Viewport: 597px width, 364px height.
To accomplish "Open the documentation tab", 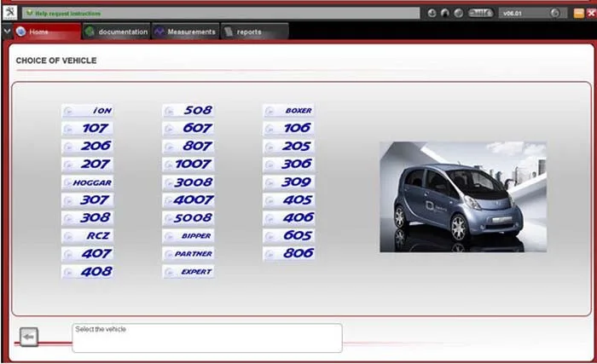I will [117, 32].
